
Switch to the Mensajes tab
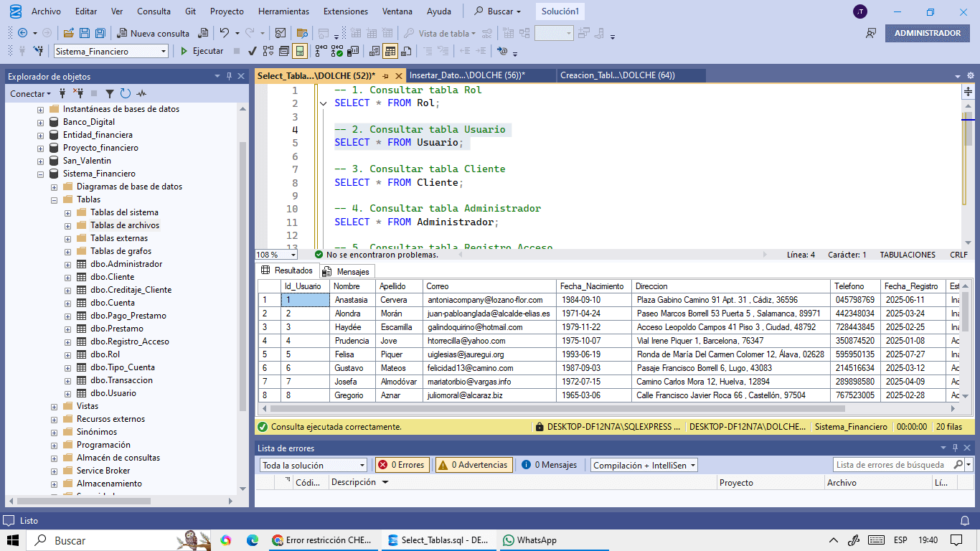coord(347,271)
